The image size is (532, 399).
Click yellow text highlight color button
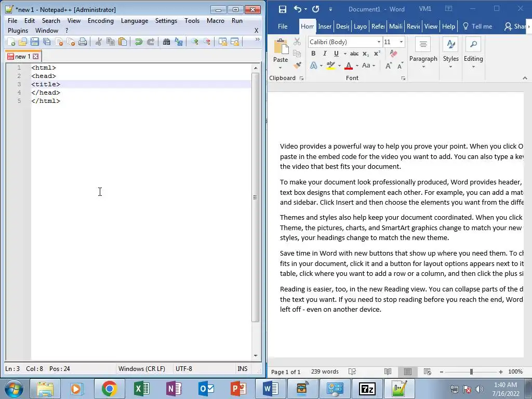coord(331,65)
